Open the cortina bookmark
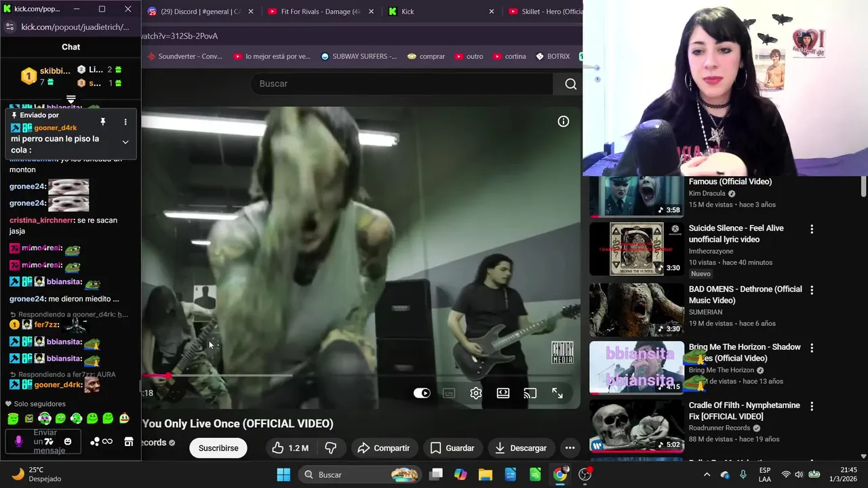The height and width of the screenshot is (488, 868). point(509,56)
